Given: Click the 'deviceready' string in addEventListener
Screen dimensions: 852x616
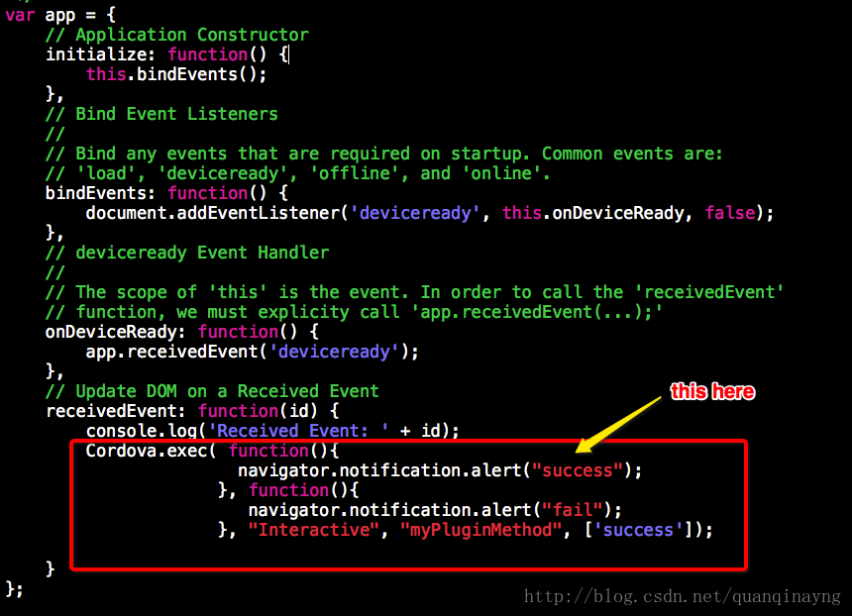Looking at the screenshot, I should point(415,213).
